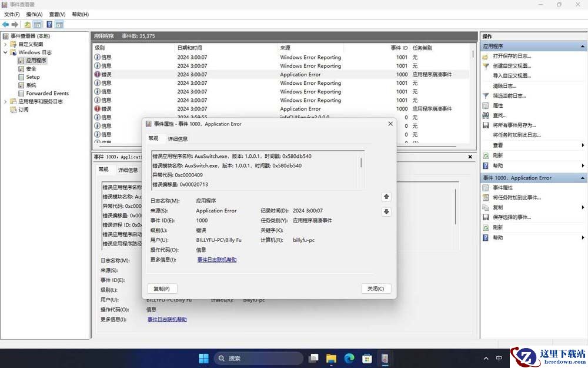Open the 复制 submenu arrow in actions pane
The height and width of the screenshot is (368, 588).
[x=583, y=207]
